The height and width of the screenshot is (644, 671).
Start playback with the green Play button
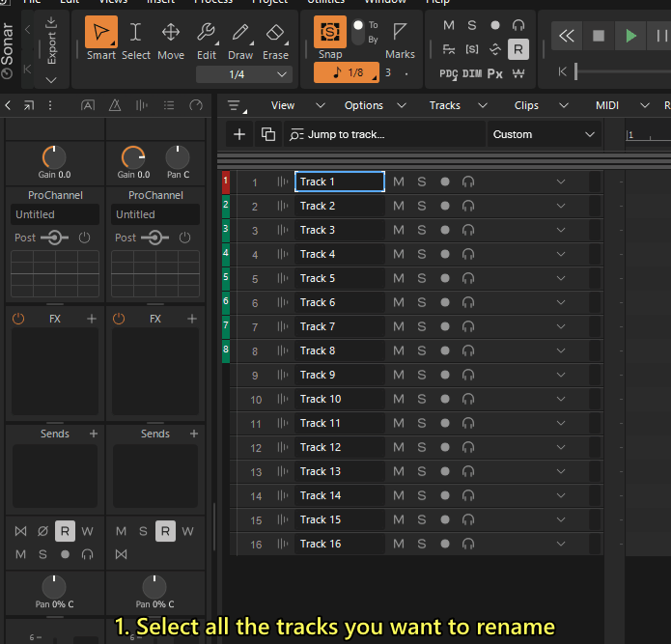[630, 36]
